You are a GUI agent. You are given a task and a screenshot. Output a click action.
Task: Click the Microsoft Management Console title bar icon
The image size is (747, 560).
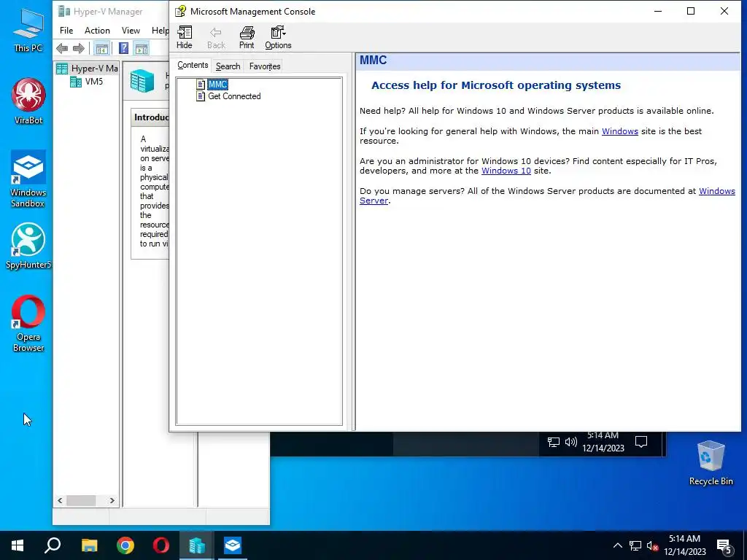point(180,12)
